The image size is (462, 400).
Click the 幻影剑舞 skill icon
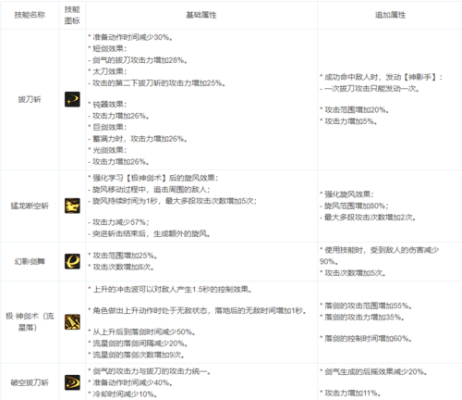tap(72, 262)
